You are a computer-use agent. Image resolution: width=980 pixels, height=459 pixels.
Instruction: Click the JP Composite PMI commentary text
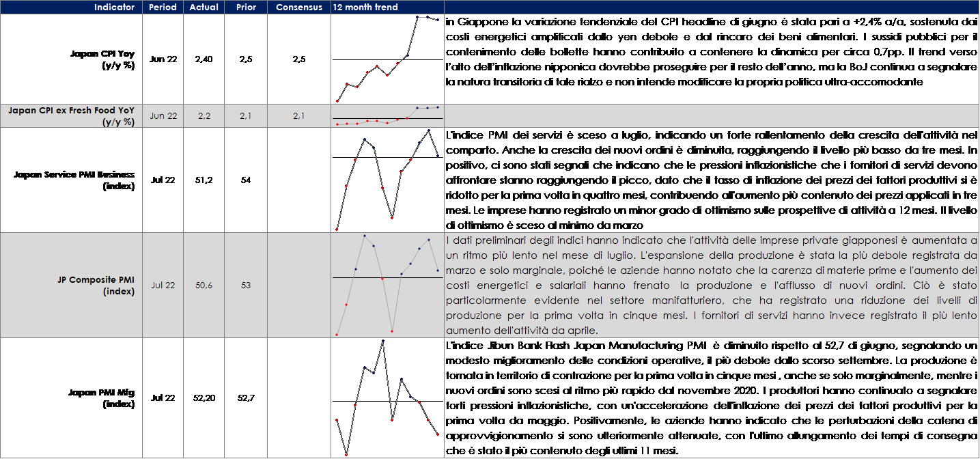click(712, 286)
